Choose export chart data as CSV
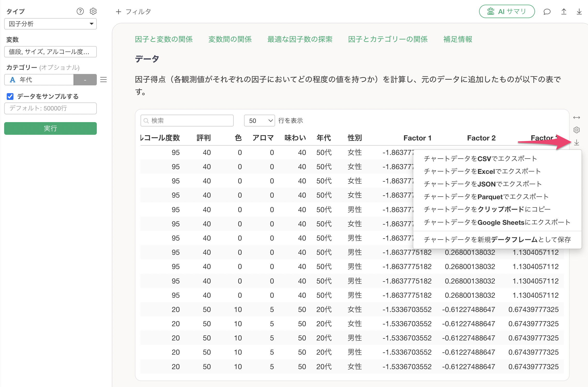Screen dimensions: 588x387 coord(480,159)
